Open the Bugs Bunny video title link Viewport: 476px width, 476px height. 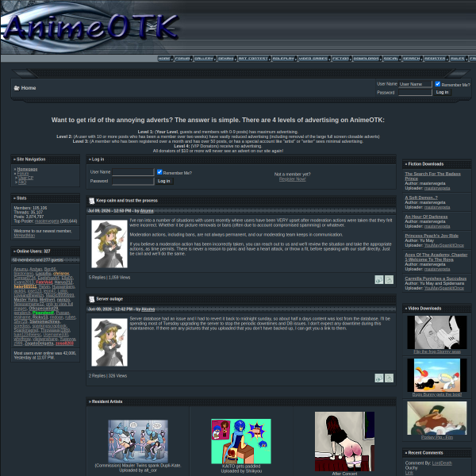click(437, 394)
